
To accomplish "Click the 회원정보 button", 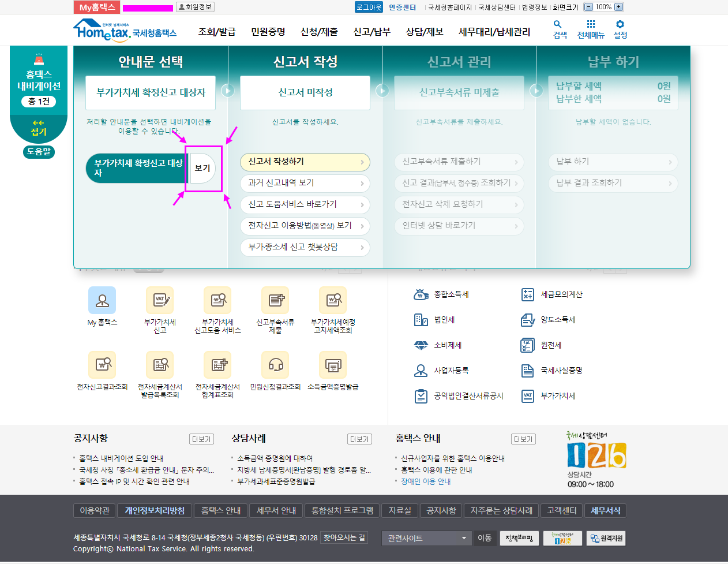I will coord(195,7).
